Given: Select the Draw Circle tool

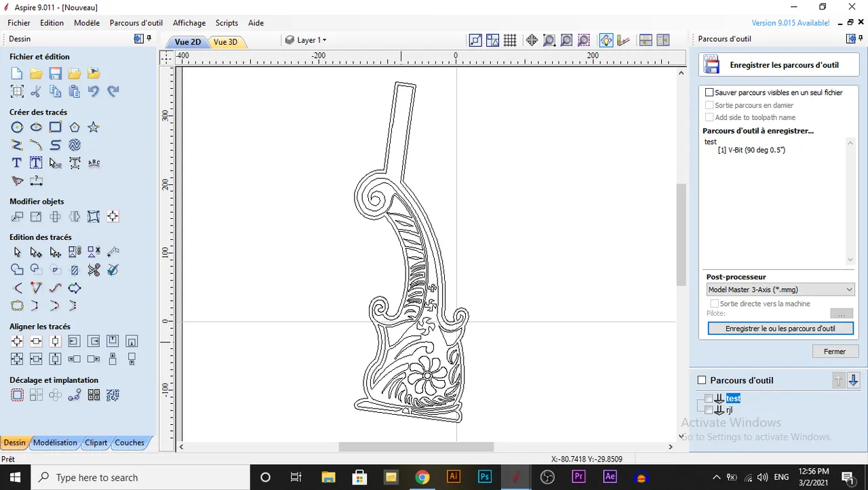Looking at the screenshot, I should (17, 127).
